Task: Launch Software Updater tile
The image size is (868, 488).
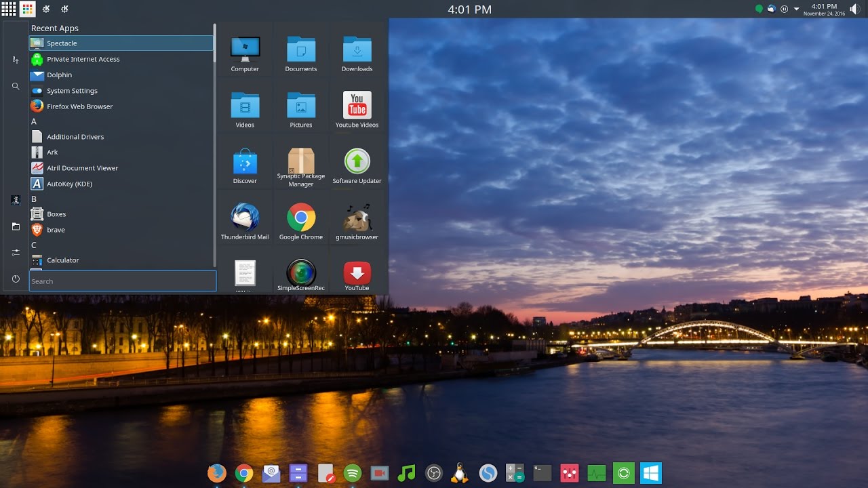Action: point(357,166)
